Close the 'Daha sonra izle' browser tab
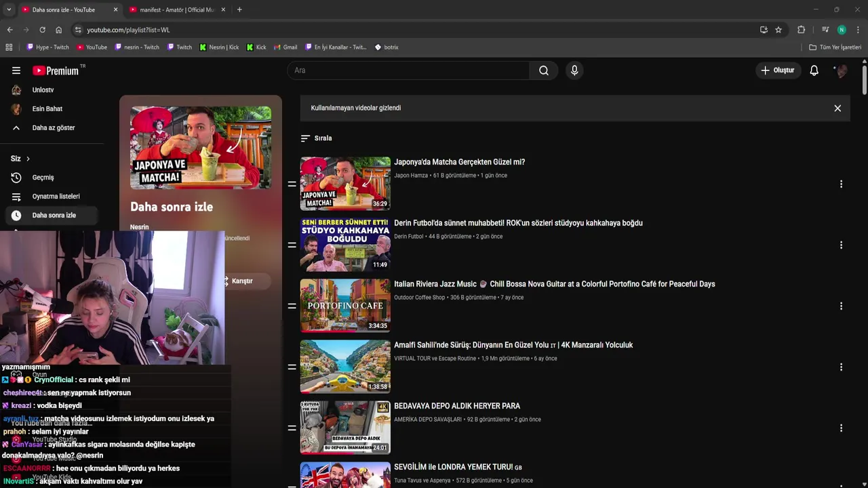868x488 pixels. click(115, 9)
